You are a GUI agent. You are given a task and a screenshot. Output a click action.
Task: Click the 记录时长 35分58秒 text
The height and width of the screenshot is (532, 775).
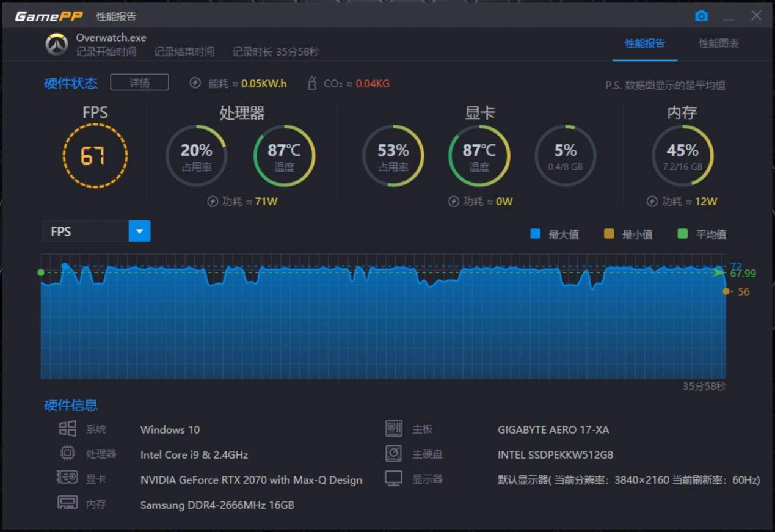click(x=275, y=52)
